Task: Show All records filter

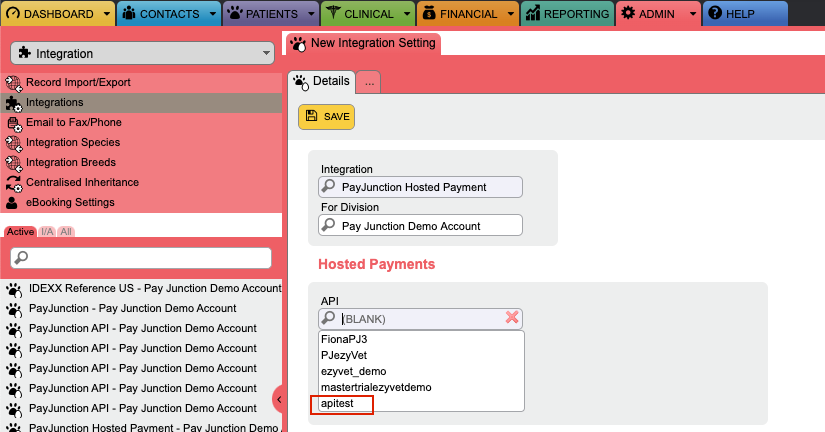Action: [66, 232]
